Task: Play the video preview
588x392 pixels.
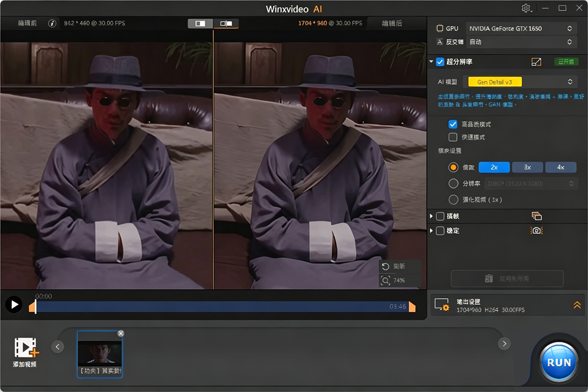Action: tap(14, 304)
